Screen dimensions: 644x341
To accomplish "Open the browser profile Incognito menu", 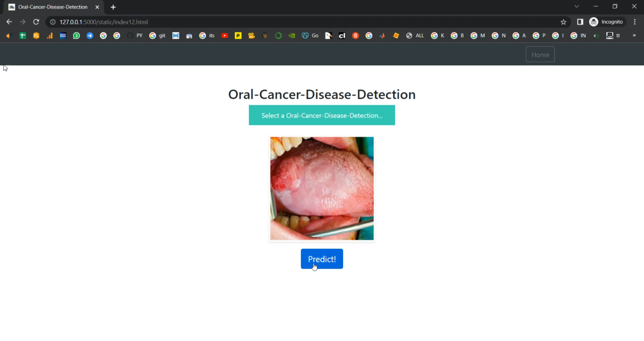I will point(606,22).
